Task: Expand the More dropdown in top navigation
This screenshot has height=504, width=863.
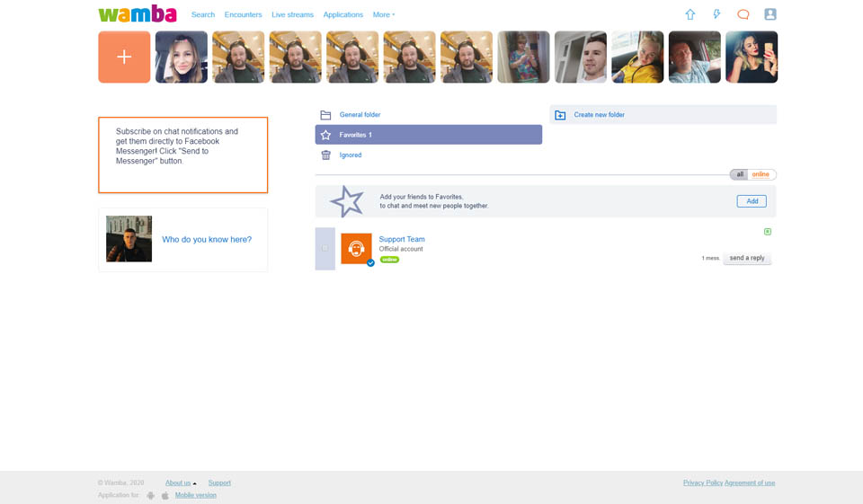Action: 384,14
